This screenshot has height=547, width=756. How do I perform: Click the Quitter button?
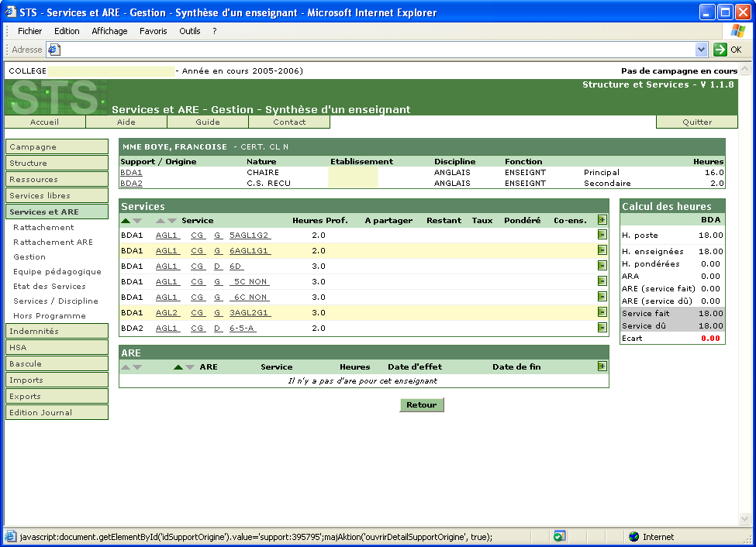(x=697, y=122)
